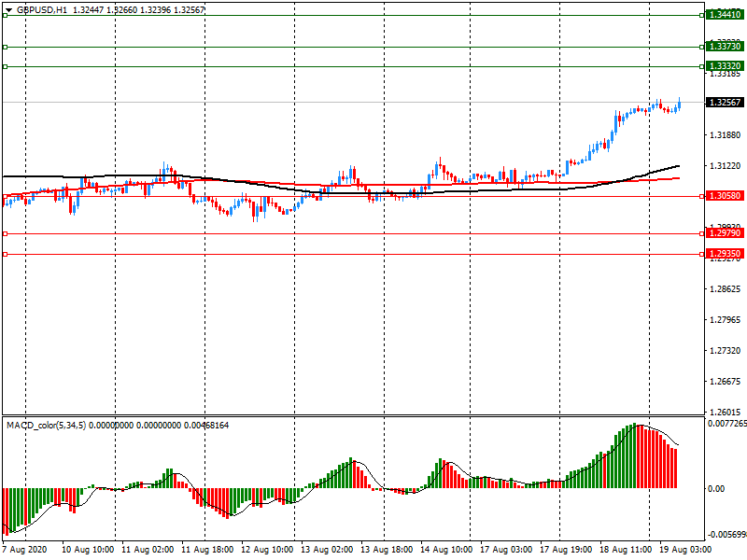747x560 pixels.
Task: Click the MACD 0.00 scale level label
Action: click(715, 488)
